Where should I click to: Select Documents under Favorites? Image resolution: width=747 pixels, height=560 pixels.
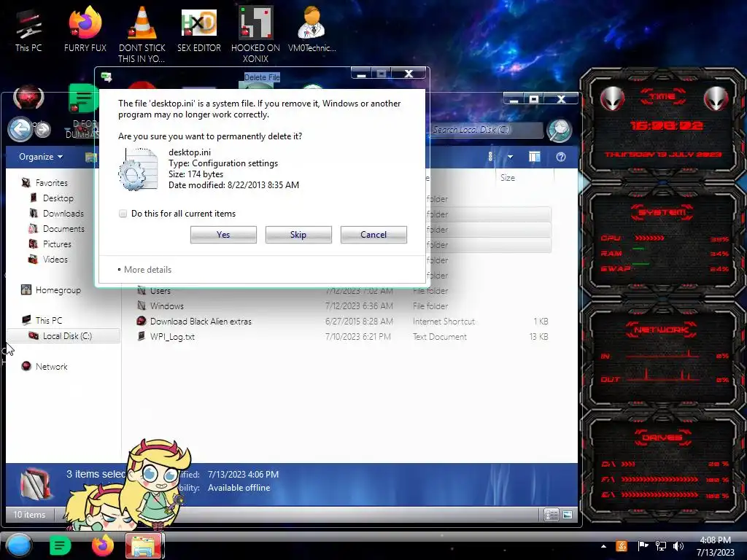(63, 228)
